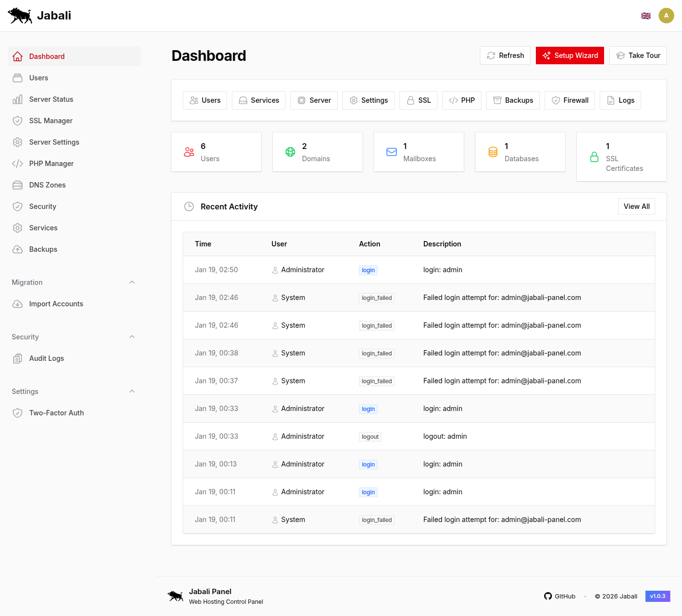This screenshot has height=616, width=682.
Task: Launch the Setup Wizard
Action: (x=570, y=56)
